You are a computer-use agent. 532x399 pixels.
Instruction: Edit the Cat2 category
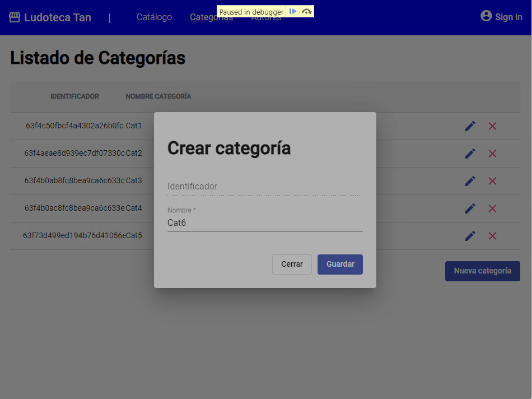tap(470, 153)
